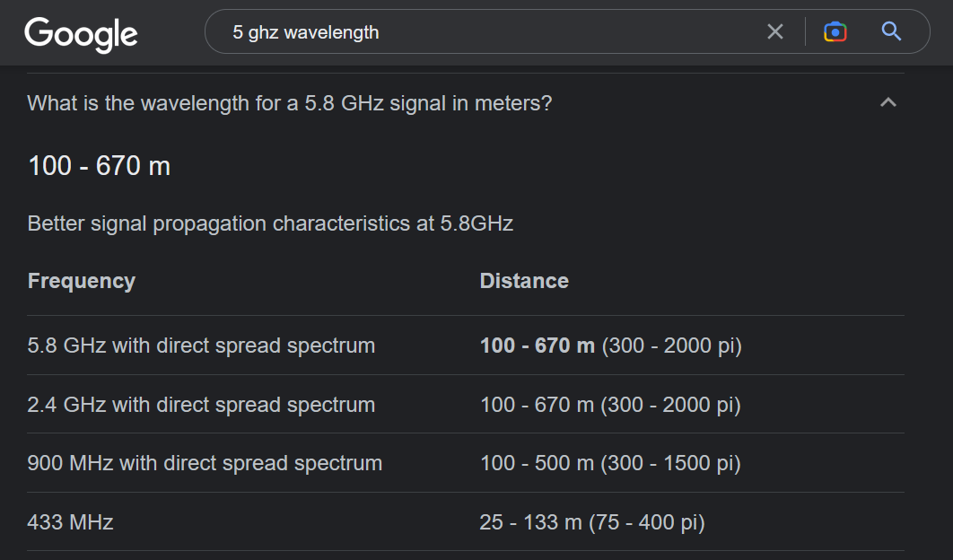The height and width of the screenshot is (560, 953).
Task: Click the divider beside the camera icon
Action: pos(805,31)
